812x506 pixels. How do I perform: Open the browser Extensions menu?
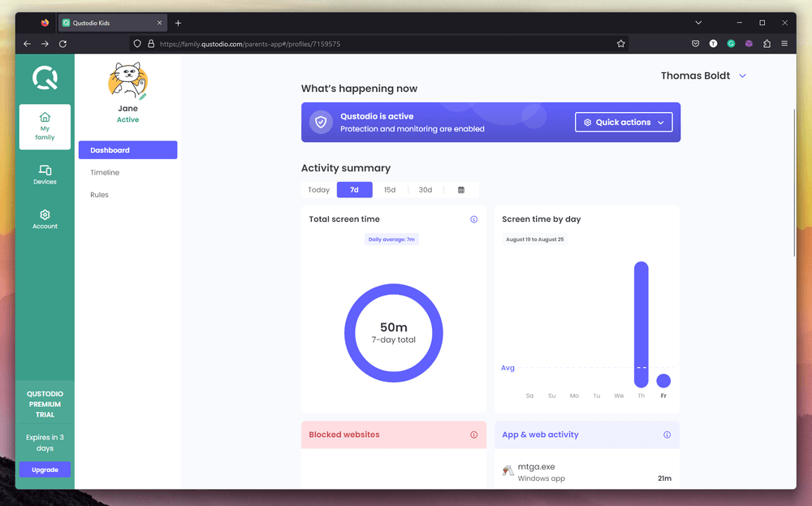tap(767, 44)
